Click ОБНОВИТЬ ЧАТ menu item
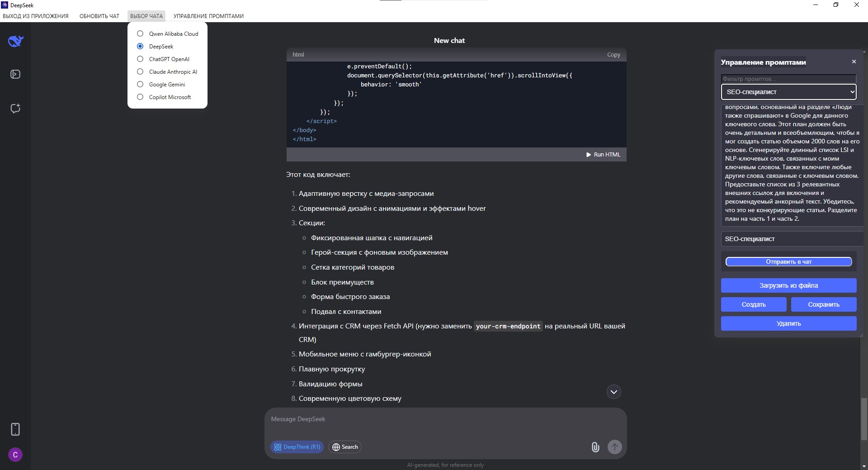Image resolution: width=868 pixels, height=470 pixels. (x=99, y=16)
